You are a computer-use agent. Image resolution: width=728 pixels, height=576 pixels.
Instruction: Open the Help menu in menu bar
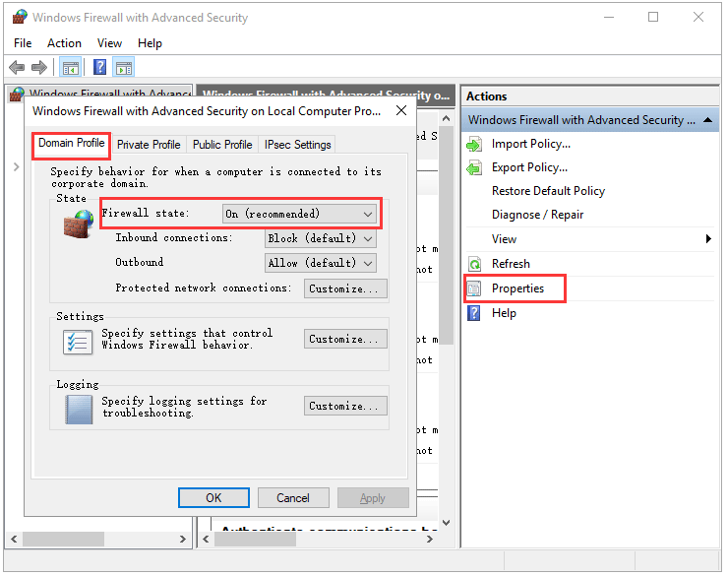[150, 43]
